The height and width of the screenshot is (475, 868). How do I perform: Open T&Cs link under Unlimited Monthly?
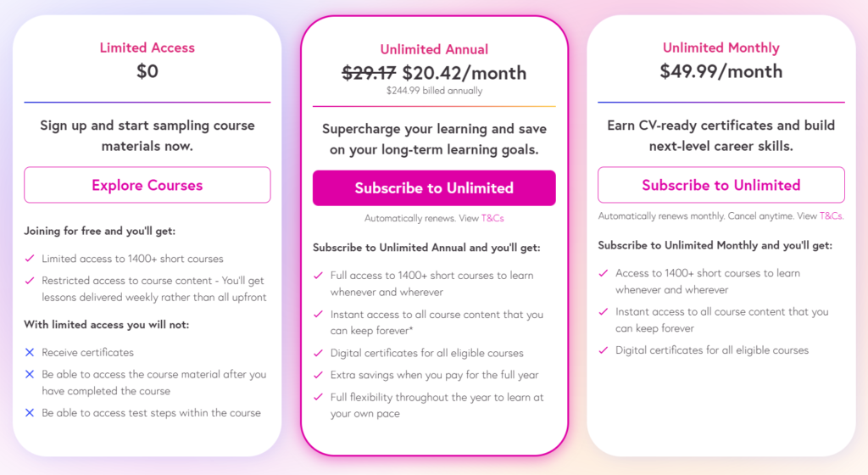831,216
